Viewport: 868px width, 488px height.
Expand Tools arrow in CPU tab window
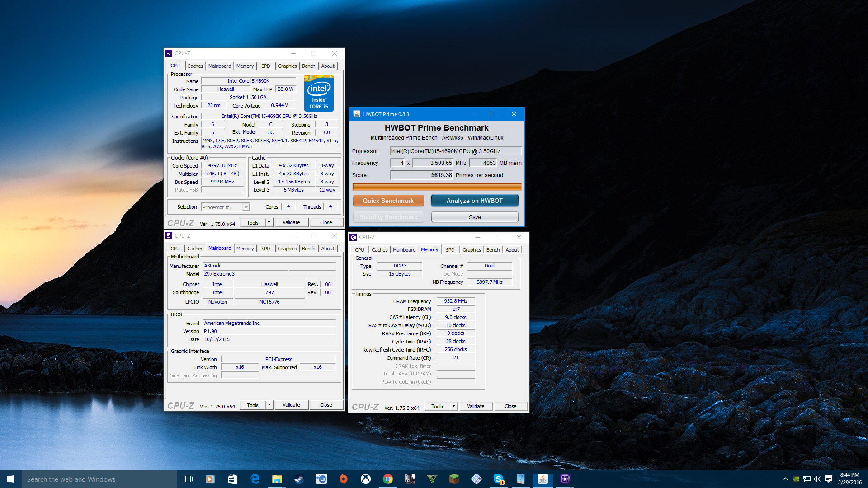coord(269,222)
